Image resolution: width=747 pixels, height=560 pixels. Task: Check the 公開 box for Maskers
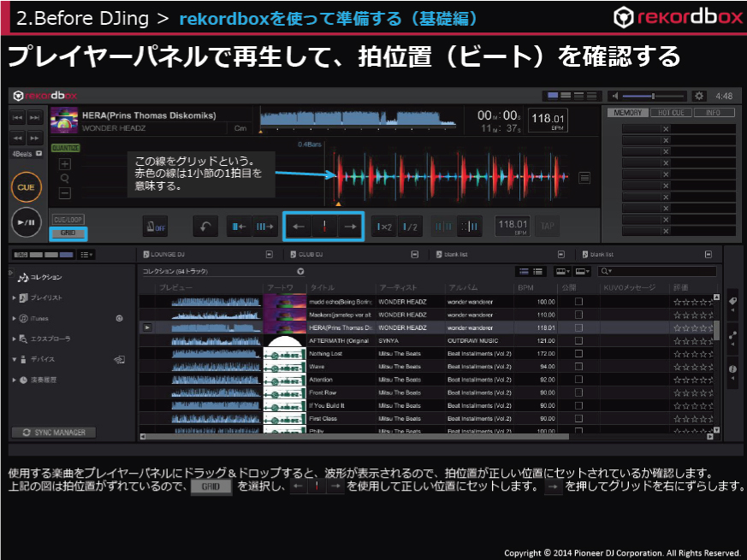coord(578,315)
